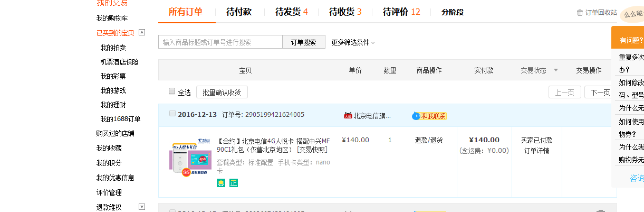Click the 咨询 link in help panel

click(x=637, y=178)
